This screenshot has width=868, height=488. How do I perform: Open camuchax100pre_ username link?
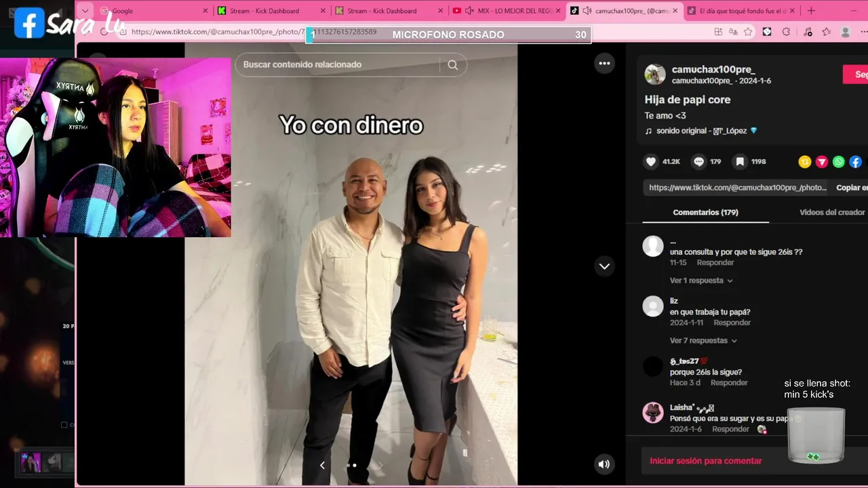[x=713, y=70]
